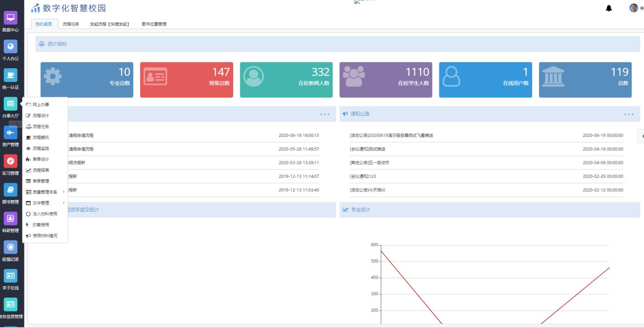Open the 图书位置管理 tab
This screenshot has width=644, height=328.
point(154,24)
